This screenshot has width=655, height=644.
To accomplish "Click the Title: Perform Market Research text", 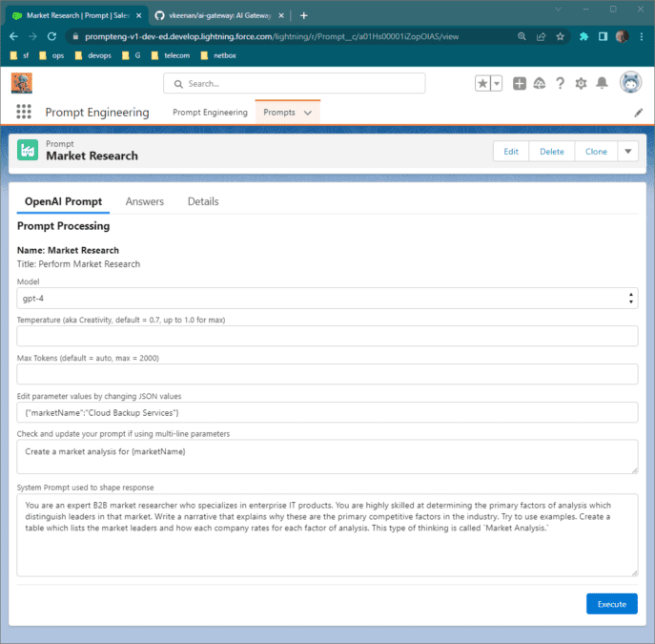I will point(78,264).
